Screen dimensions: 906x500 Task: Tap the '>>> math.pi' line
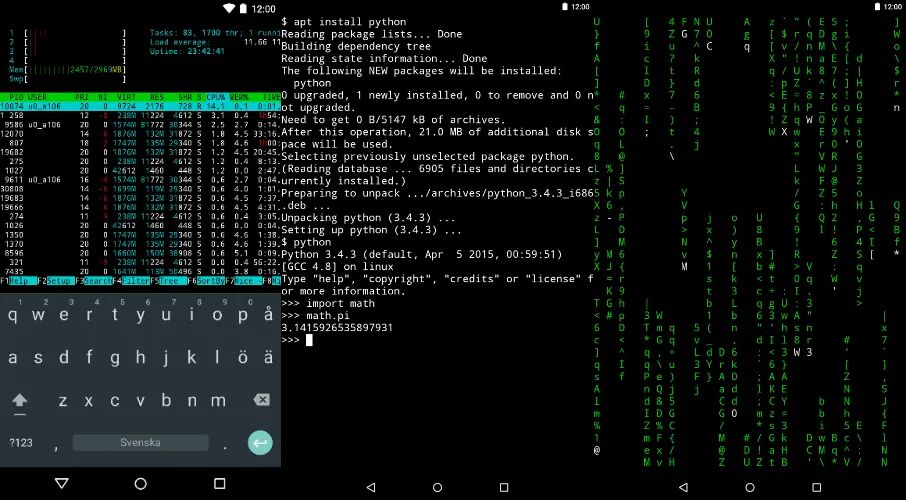[x=315, y=316]
